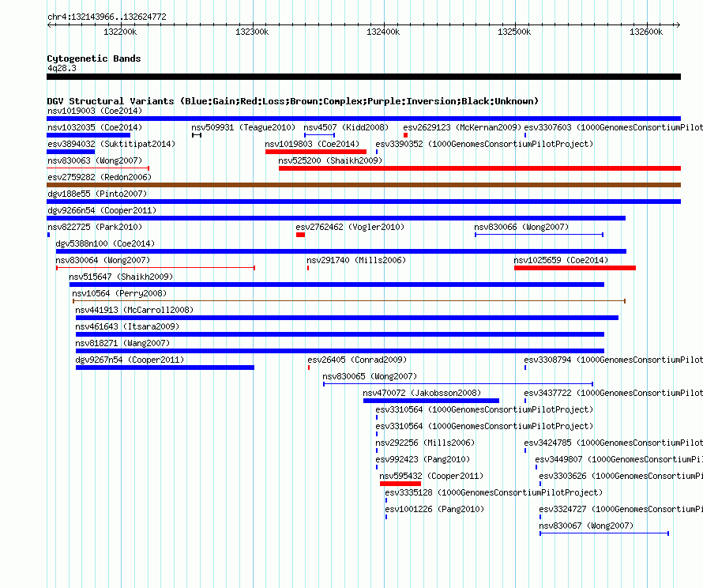Select nsv292256 (Mills2006) label
Viewport: 703px width, 588px height.
425,443
